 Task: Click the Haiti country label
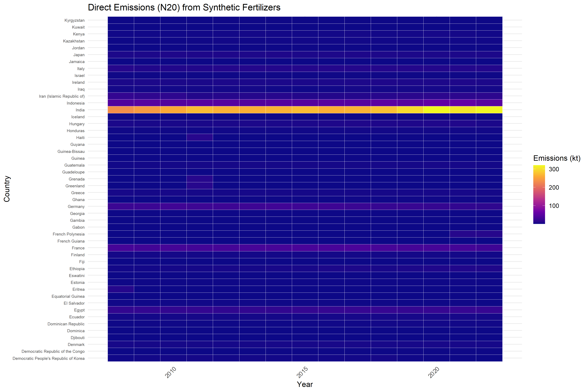[x=80, y=138]
